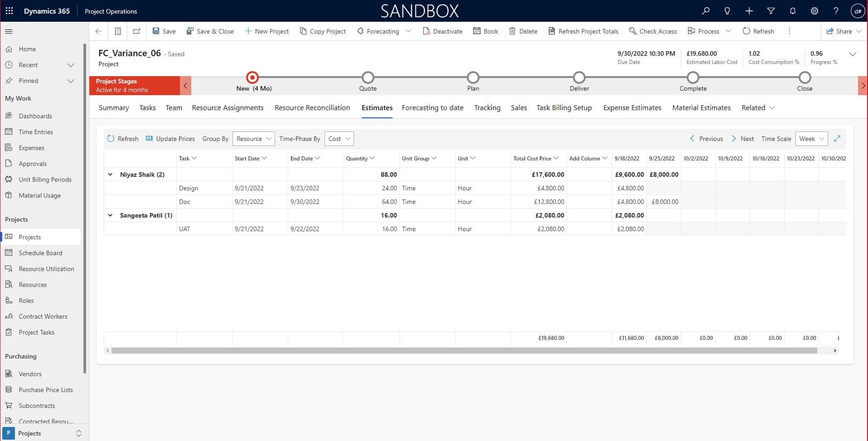This screenshot has width=868, height=441.
Task: Open the Dynamics 365 app launcher waffle
Action: pyautogui.click(x=9, y=11)
